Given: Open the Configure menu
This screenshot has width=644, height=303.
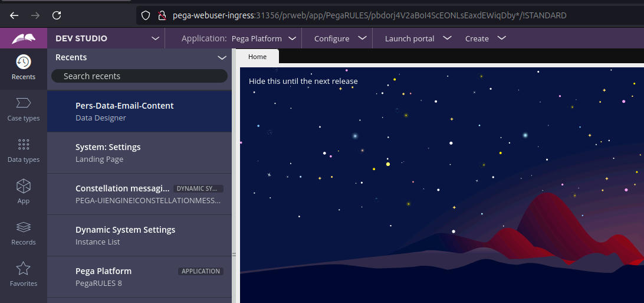Looking at the screenshot, I should [337, 38].
